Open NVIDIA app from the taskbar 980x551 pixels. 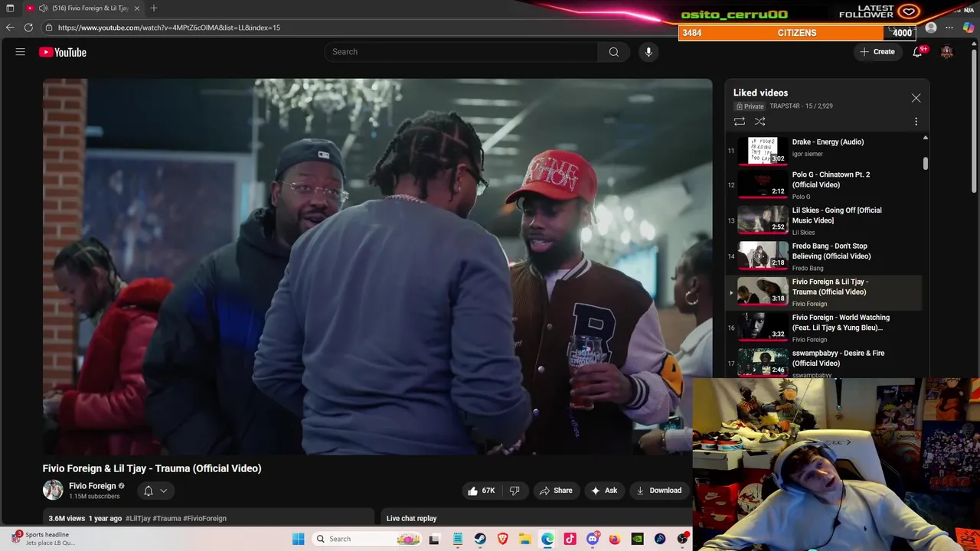(x=637, y=539)
